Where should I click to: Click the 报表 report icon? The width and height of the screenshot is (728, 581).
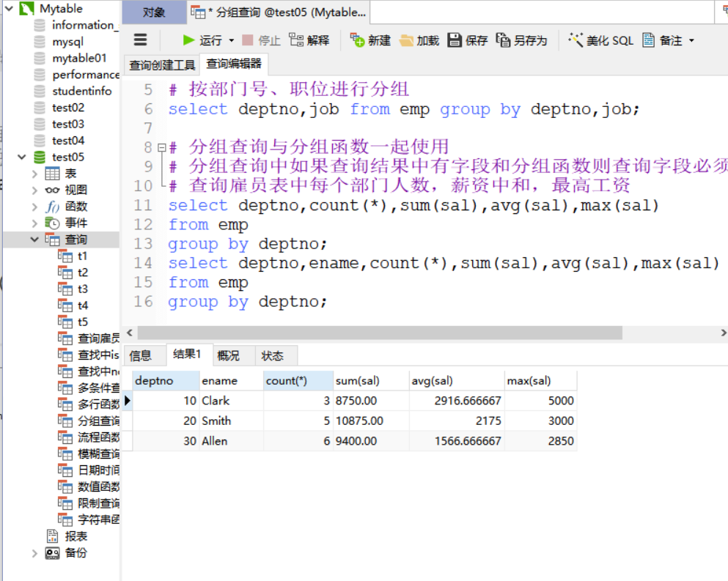coord(53,536)
